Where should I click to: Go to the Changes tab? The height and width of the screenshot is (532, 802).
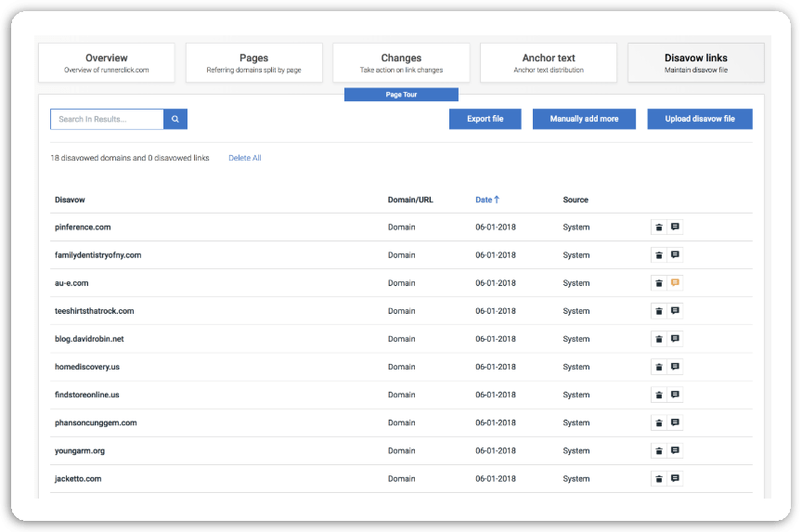point(401,63)
